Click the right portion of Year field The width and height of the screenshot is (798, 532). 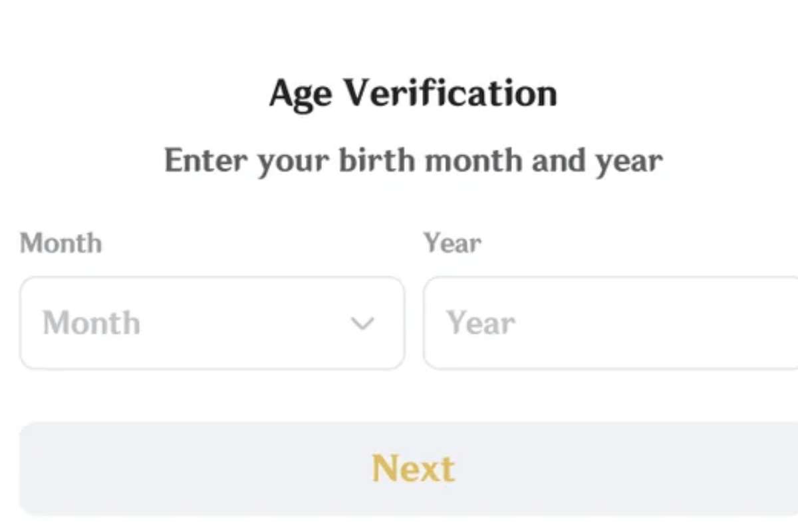[731, 323]
